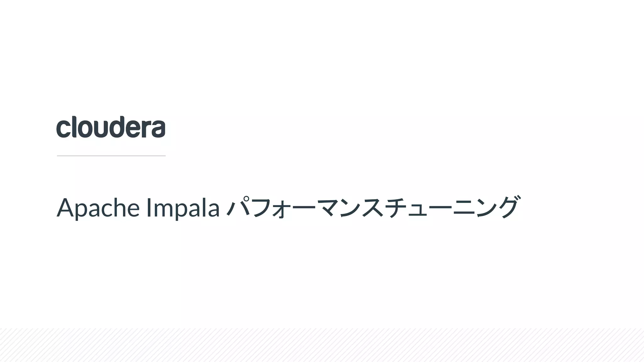Click the first letter 'c' of the Cloudera logo
Screen dimensions: 644x362
63,129
